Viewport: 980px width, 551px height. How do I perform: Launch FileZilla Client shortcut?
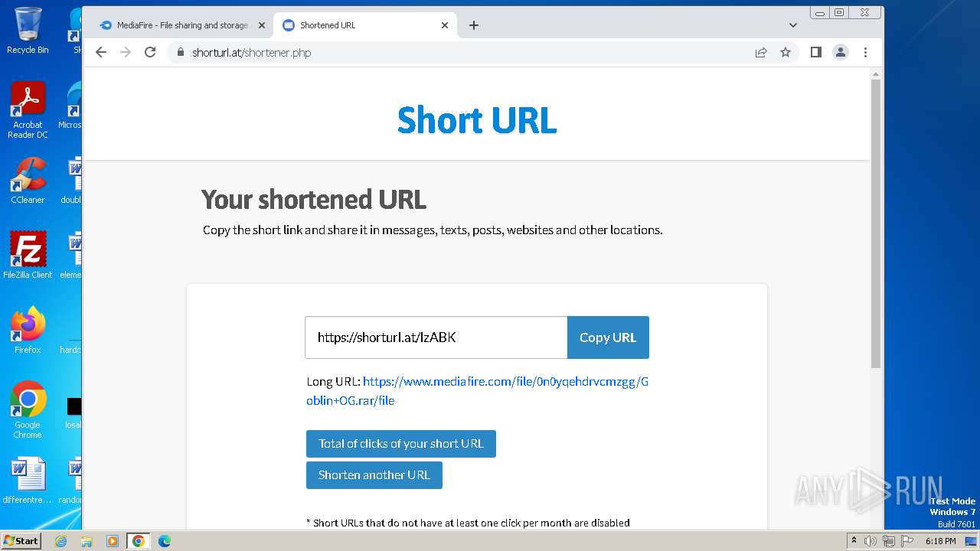pyautogui.click(x=28, y=256)
